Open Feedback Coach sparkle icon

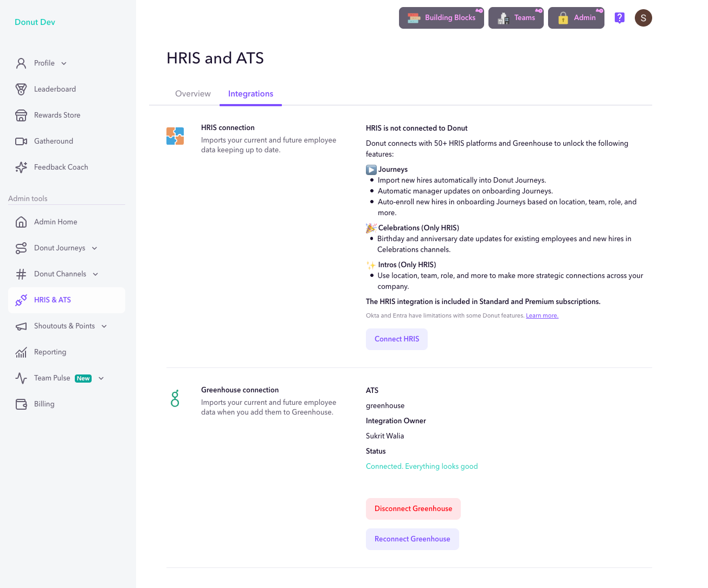tap(21, 167)
